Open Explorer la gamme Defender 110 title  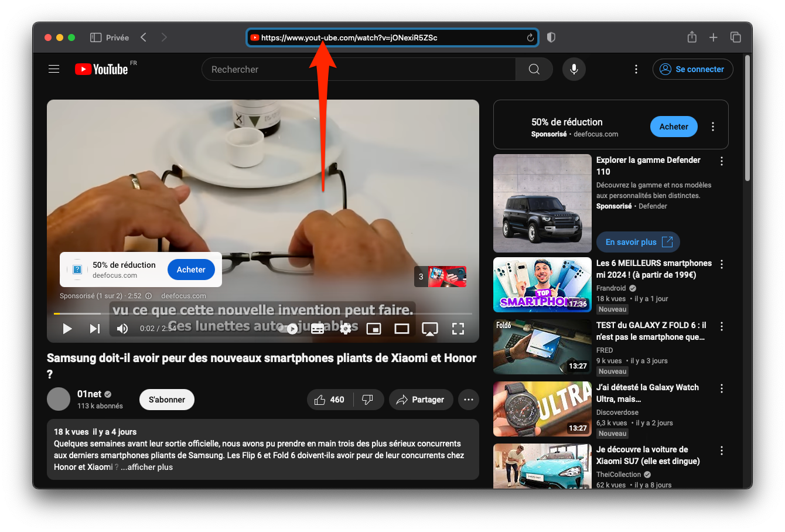pos(648,166)
